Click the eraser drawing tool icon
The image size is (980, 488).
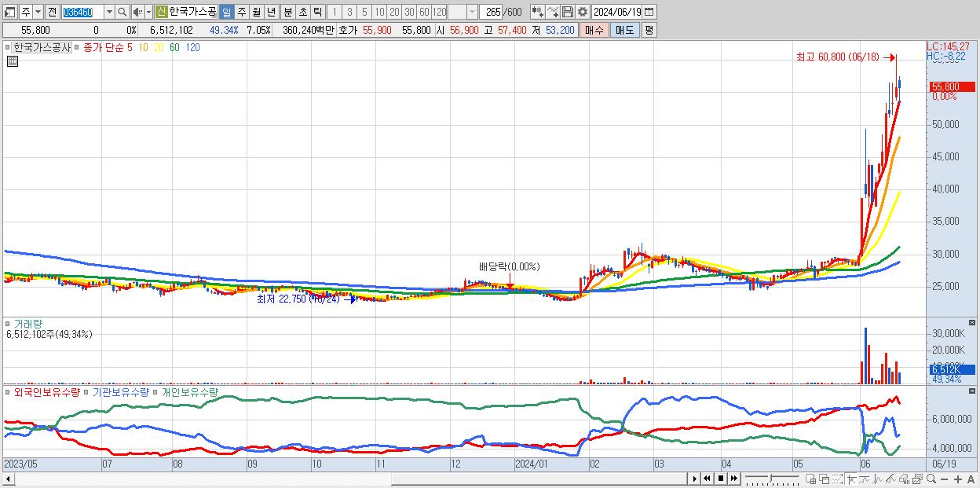(x=903, y=479)
